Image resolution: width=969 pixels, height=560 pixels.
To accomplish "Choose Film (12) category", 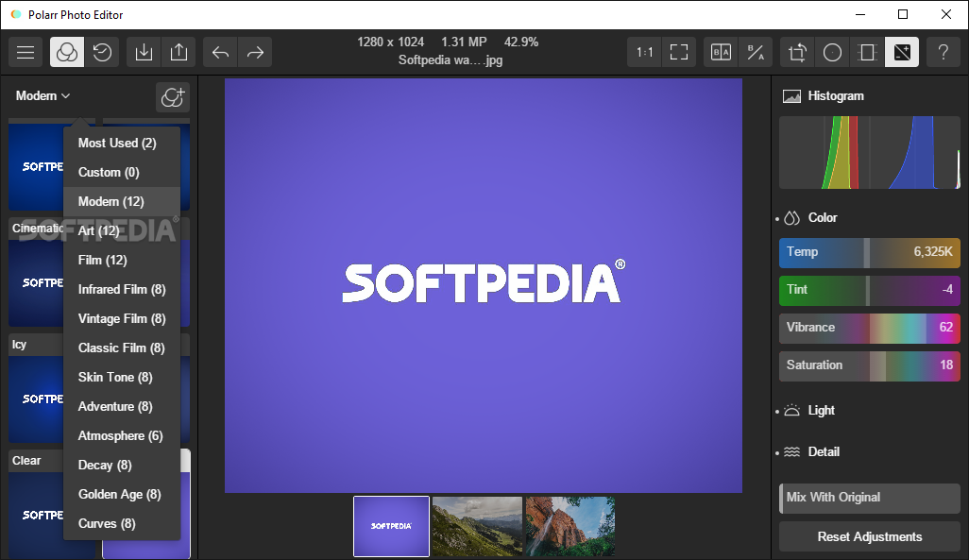I will (x=122, y=261).
